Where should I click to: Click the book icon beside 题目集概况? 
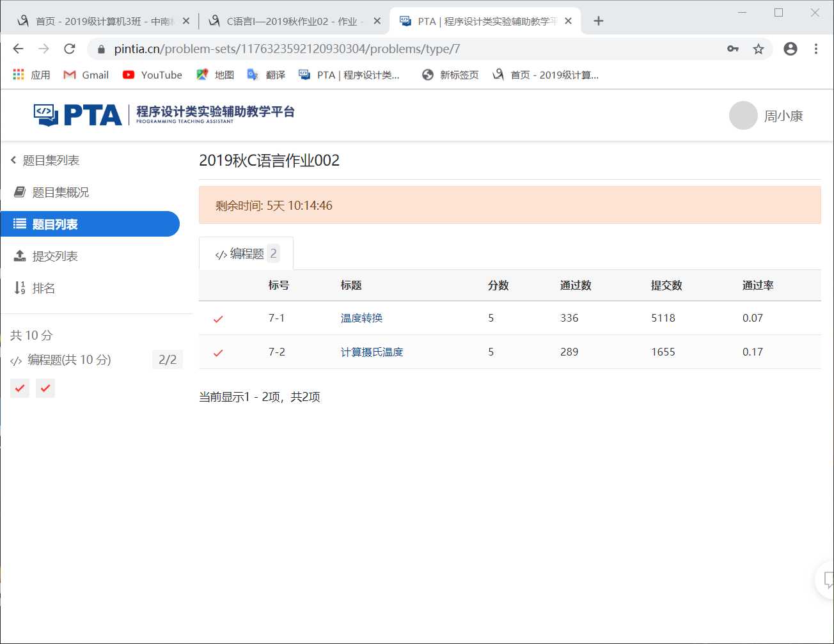point(21,192)
